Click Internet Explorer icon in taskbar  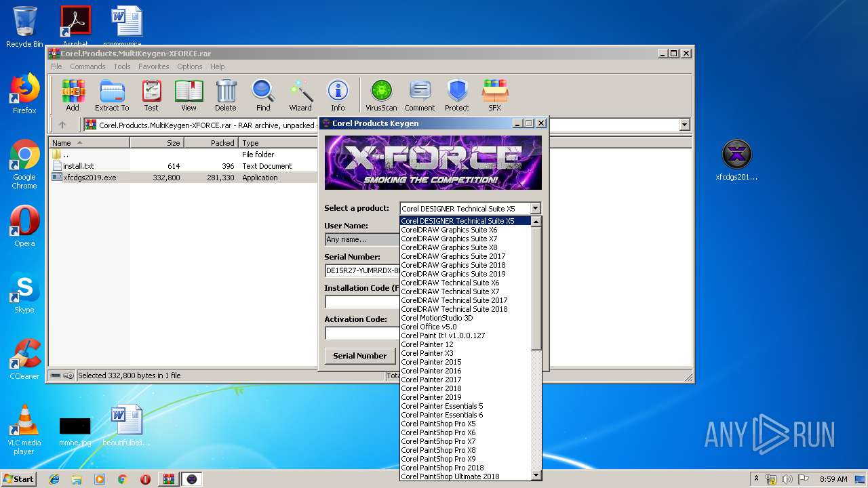(x=54, y=479)
